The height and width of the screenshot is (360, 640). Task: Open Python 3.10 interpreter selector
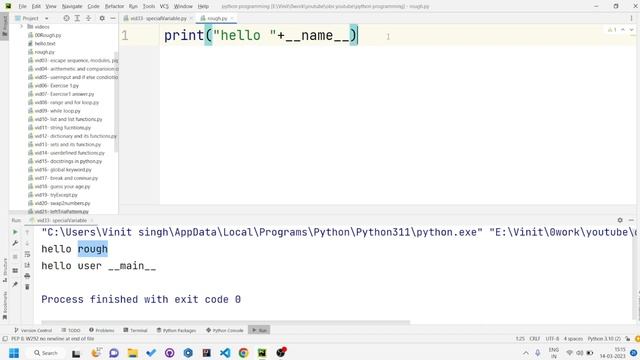coord(604,339)
